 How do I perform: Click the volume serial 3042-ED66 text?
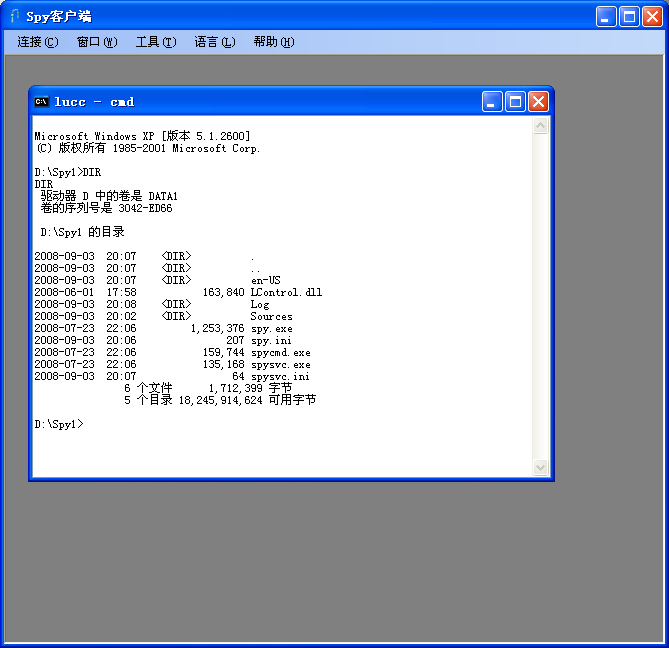coord(145,208)
